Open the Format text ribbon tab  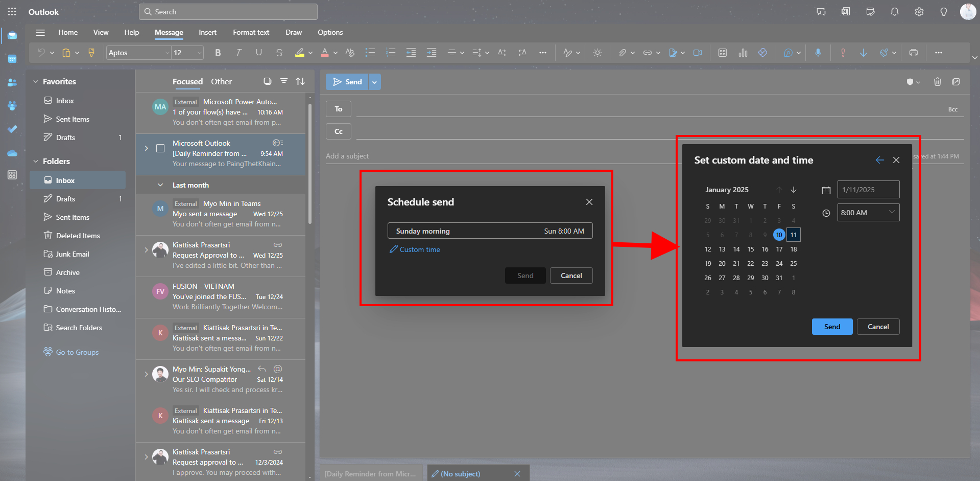(251, 32)
